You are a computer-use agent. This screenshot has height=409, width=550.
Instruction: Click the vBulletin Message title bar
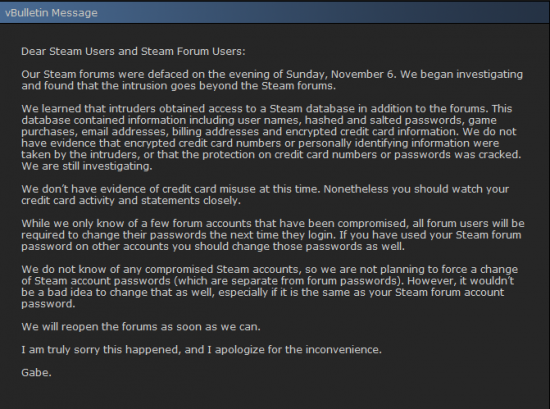pyautogui.click(x=275, y=13)
